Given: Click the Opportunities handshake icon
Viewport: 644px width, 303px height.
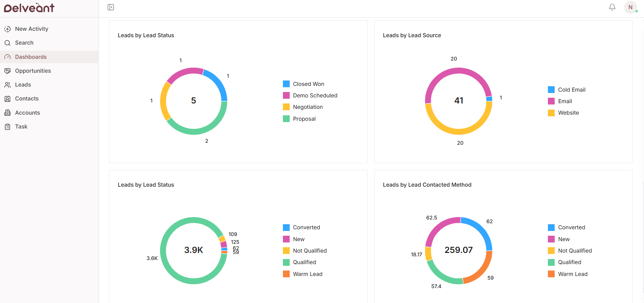Looking at the screenshot, I should (x=7, y=71).
